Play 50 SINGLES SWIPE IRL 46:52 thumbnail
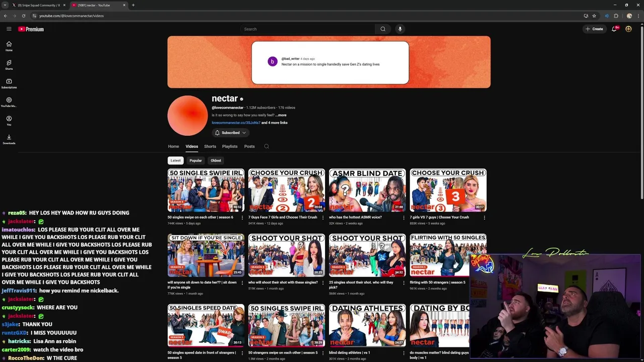The height and width of the screenshot is (362, 644). point(206,190)
